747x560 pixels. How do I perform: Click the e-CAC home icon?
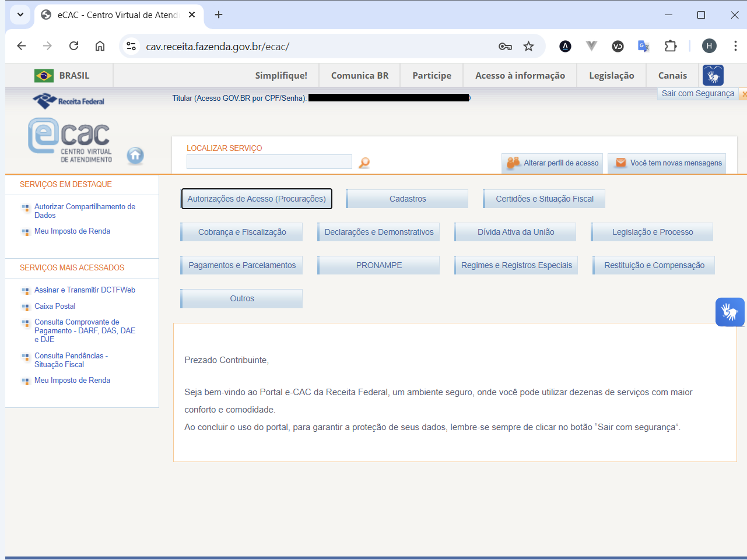135,156
